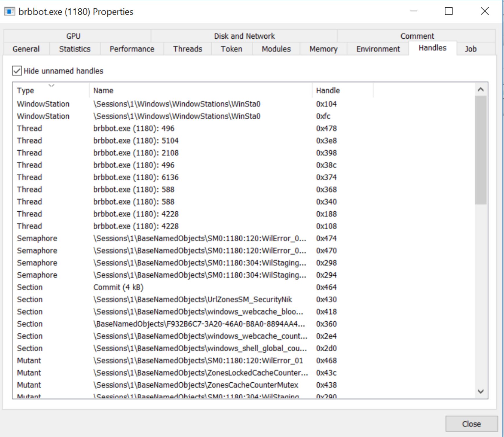The height and width of the screenshot is (437, 504).
Task: Select the Token tab
Action: [x=231, y=49]
